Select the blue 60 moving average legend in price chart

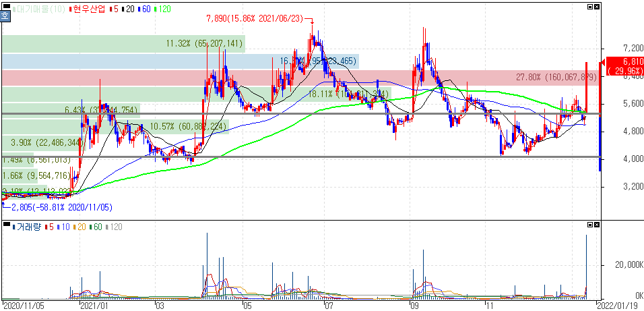[x=145, y=9]
